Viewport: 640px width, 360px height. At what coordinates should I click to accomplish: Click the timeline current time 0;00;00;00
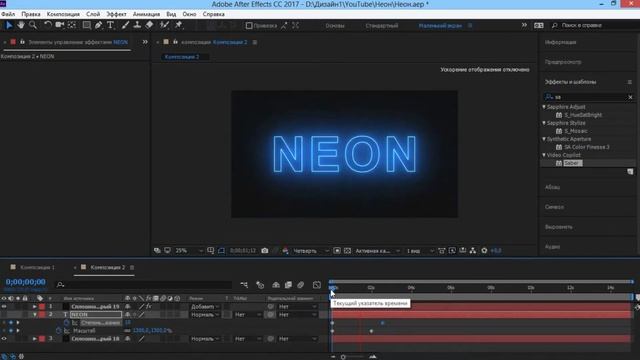point(25,282)
